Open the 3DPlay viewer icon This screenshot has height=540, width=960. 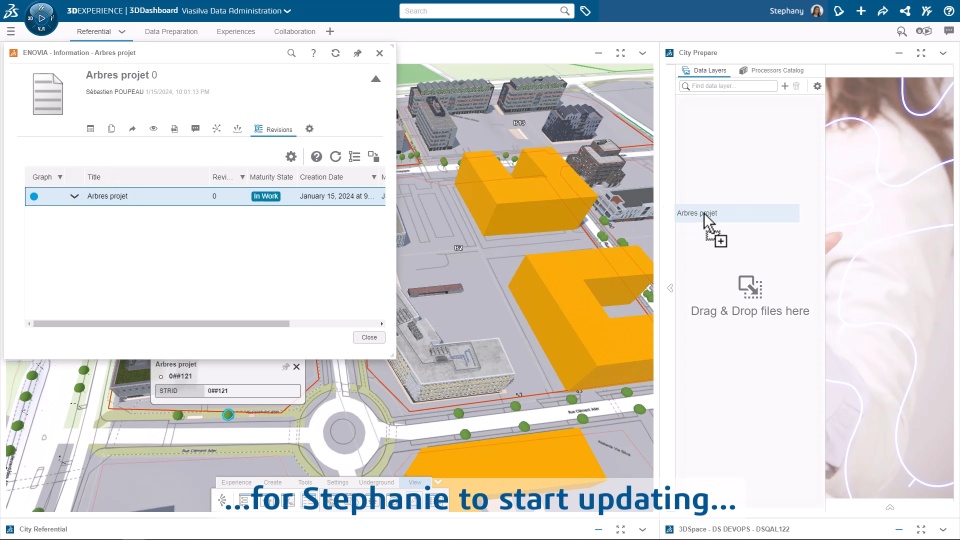(x=923, y=31)
